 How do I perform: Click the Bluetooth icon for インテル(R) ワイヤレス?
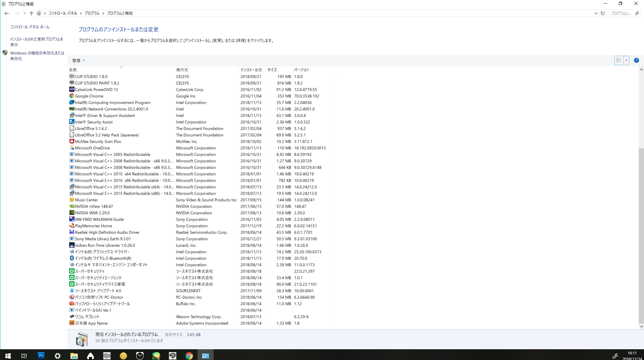71,258
